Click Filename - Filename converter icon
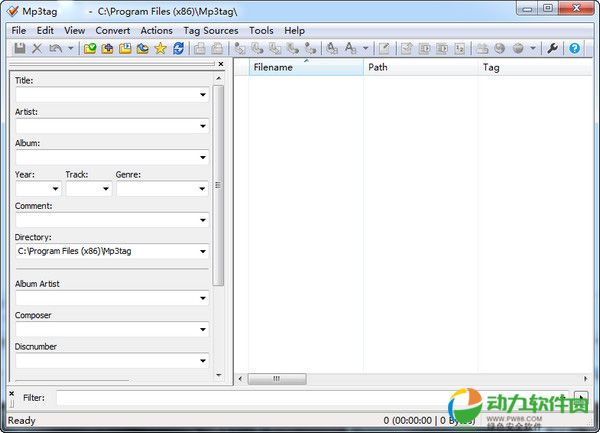This screenshot has width=600, height=433. pyautogui.click(x=275, y=48)
